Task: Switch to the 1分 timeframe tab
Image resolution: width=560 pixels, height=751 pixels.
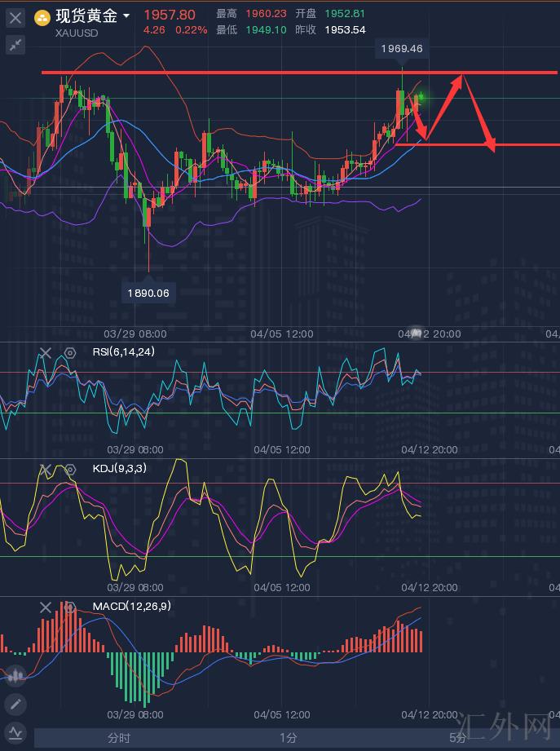Action: [288, 738]
